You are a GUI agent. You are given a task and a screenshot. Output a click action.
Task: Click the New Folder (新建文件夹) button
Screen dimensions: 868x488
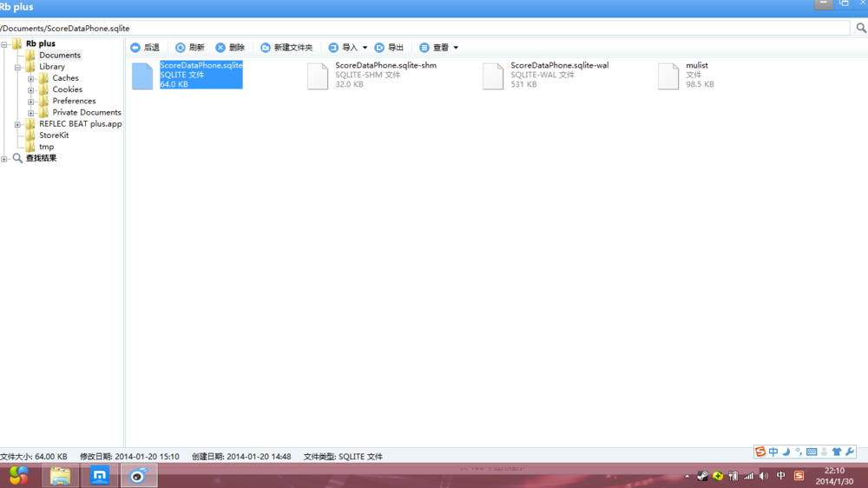point(286,48)
